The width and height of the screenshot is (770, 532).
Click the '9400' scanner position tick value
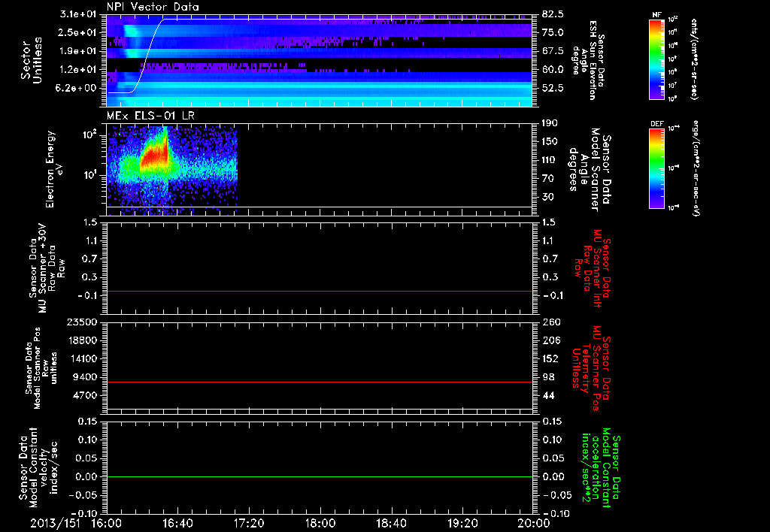[84, 377]
